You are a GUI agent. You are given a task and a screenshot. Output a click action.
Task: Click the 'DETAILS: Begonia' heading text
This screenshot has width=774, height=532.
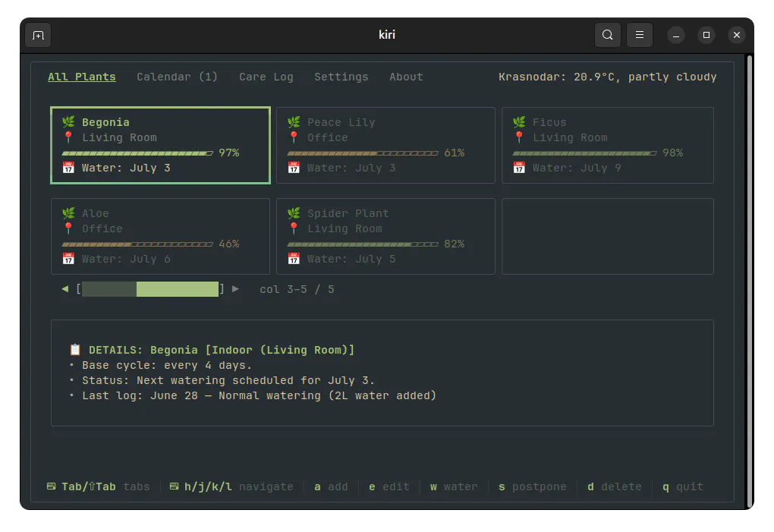222,350
